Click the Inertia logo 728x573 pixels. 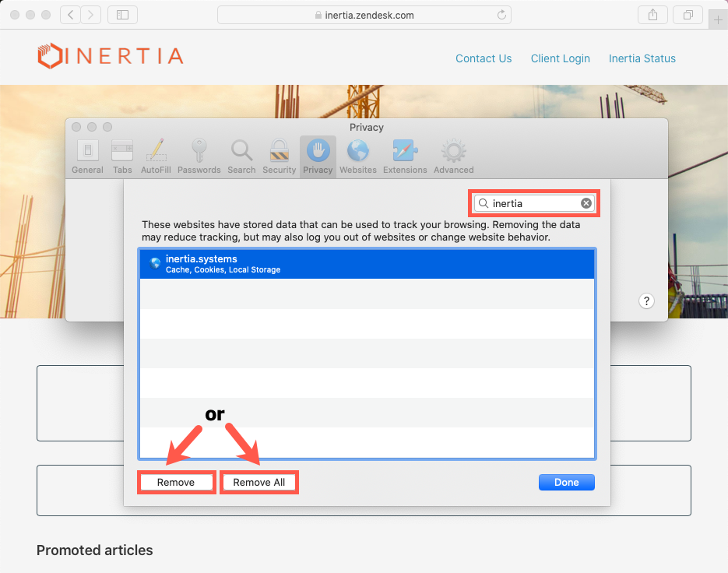coord(111,56)
